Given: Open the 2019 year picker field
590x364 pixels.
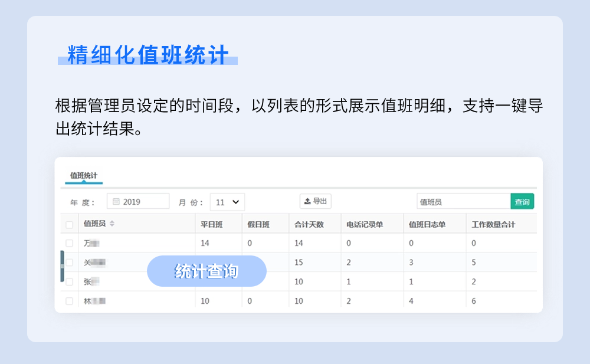Looking at the screenshot, I should tap(138, 202).
